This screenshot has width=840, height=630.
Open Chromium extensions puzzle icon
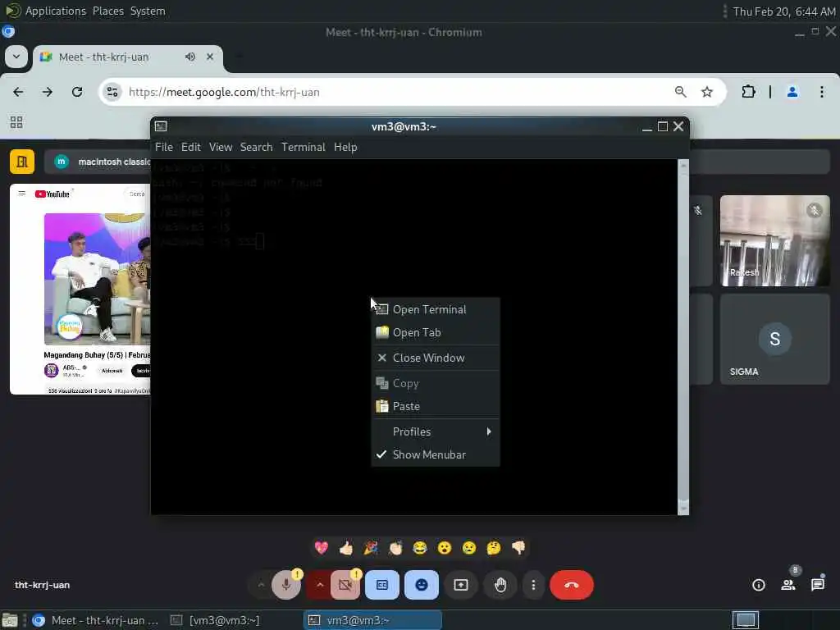click(748, 92)
